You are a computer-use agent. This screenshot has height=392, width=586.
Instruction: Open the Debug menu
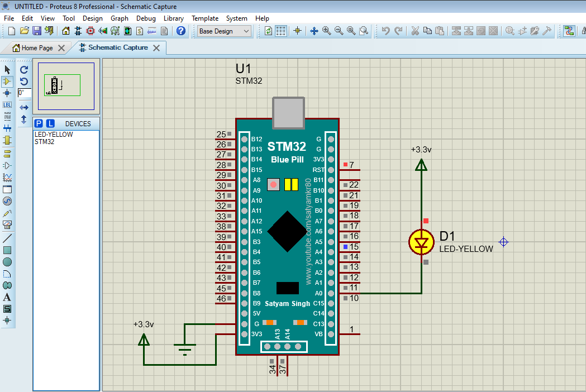(x=146, y=18)
